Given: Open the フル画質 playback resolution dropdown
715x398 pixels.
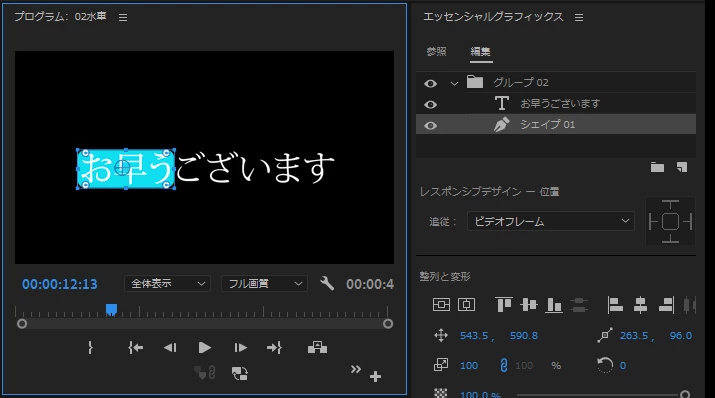Looking at the screenshot, I should click(264, 284).
